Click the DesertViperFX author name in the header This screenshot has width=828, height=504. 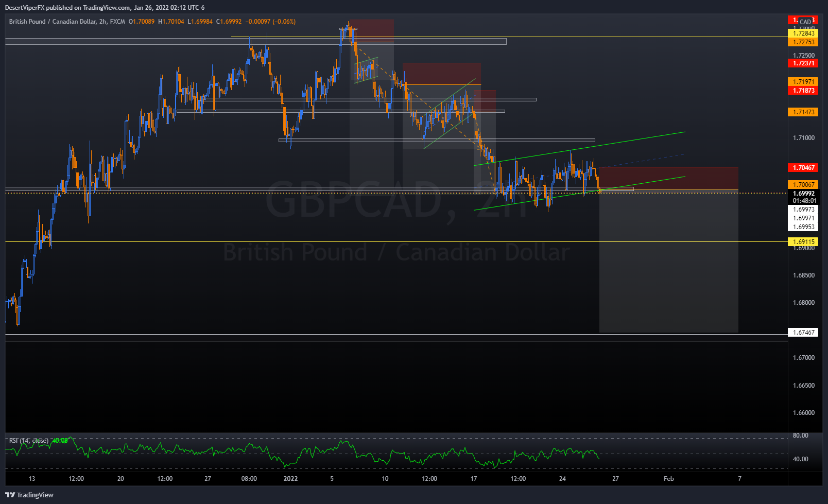pyautogui.click(x=24, y=8)
